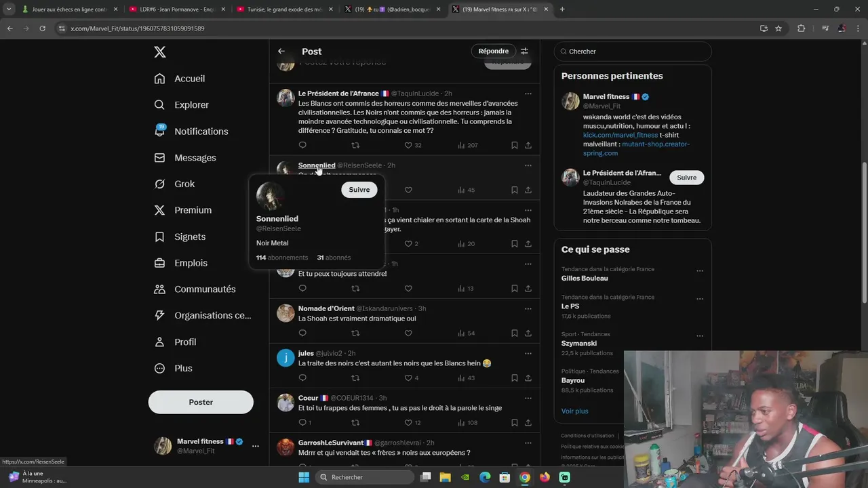Open Firefox from the taskbar
Viewport: 868px width, 488px height.
coord(545,477)
